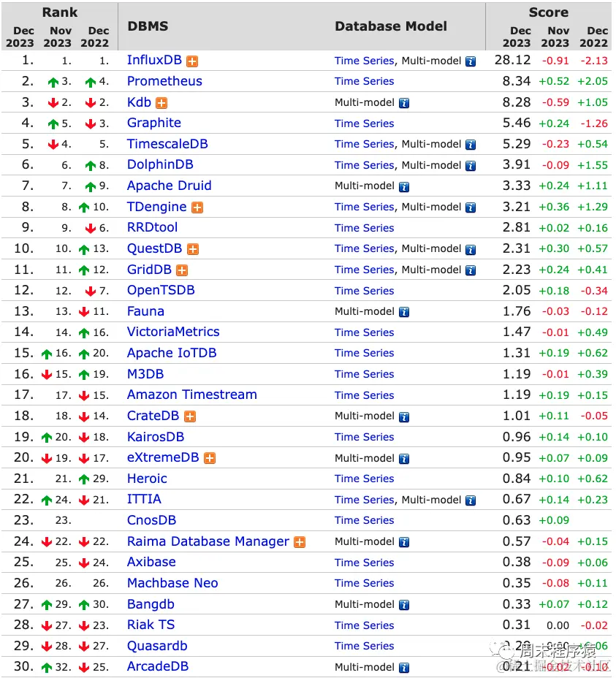Open the info icon in Raima Database Manager row
Image resolution: width=616 pixels, height=678 pixels.
tap(404, 542)
